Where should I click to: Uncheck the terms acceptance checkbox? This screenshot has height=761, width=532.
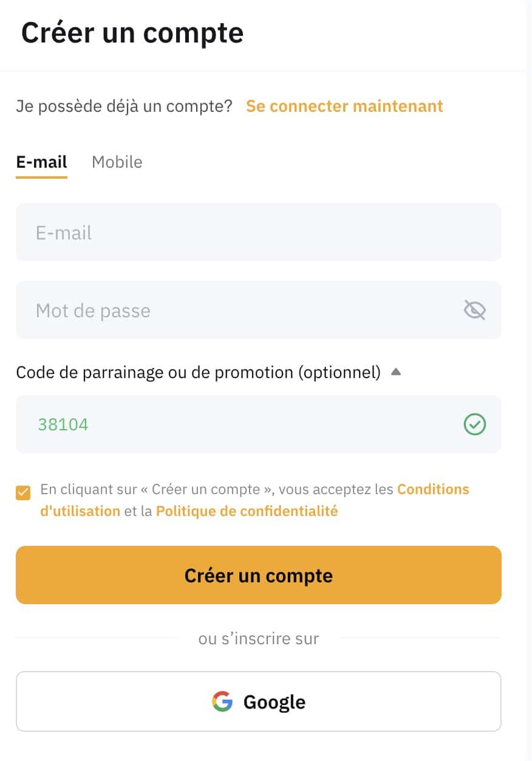[23, 492]
